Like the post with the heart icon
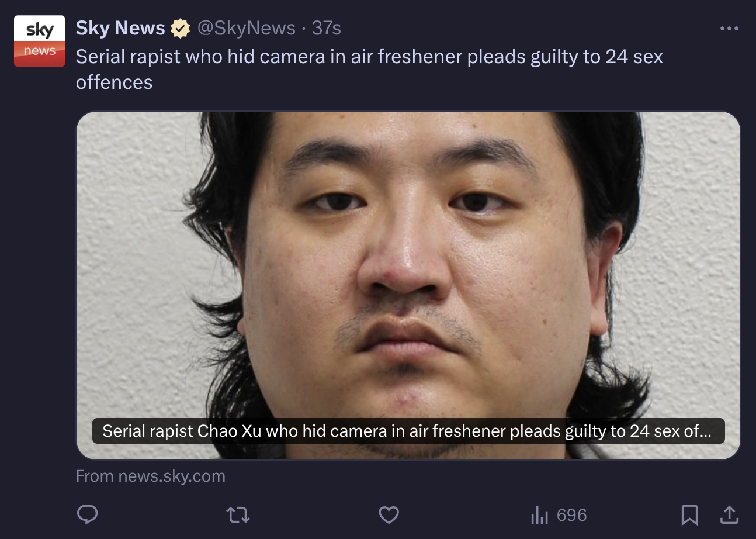756x539 pixels. [x=389, y=514]
